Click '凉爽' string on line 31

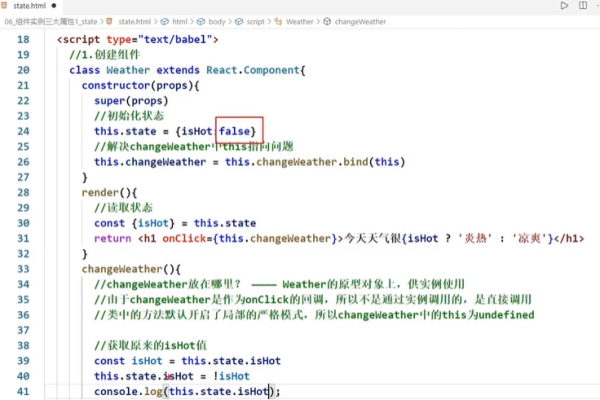(529, 238)
